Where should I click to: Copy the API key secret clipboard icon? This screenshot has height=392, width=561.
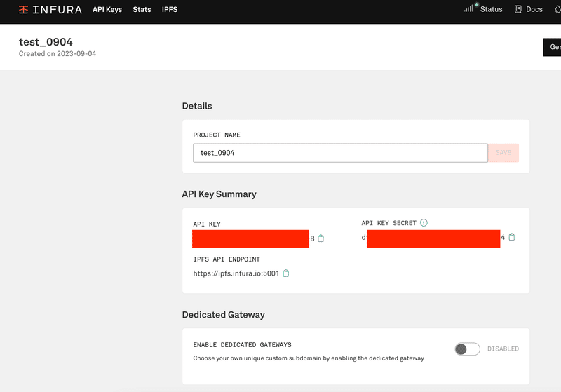512,237
